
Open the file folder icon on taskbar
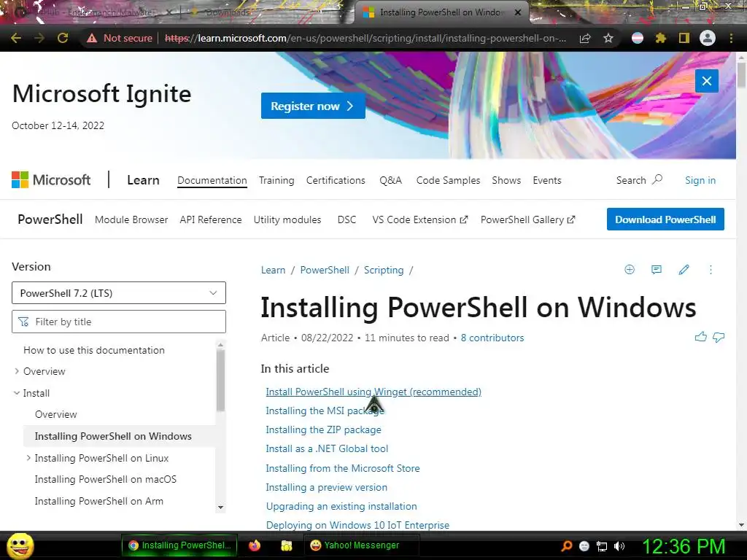coord(286,545)
